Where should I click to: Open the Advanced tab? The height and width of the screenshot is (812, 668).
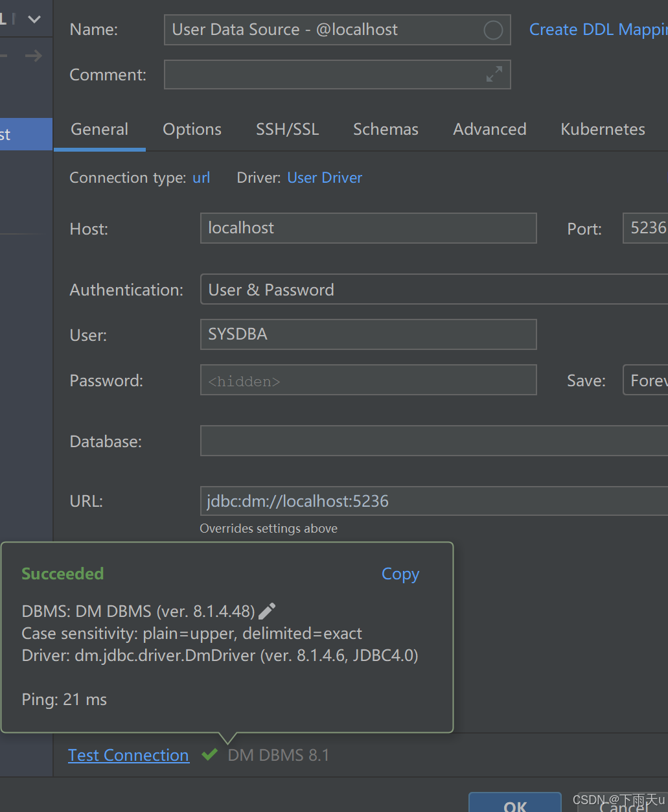(x=489, y=129)
